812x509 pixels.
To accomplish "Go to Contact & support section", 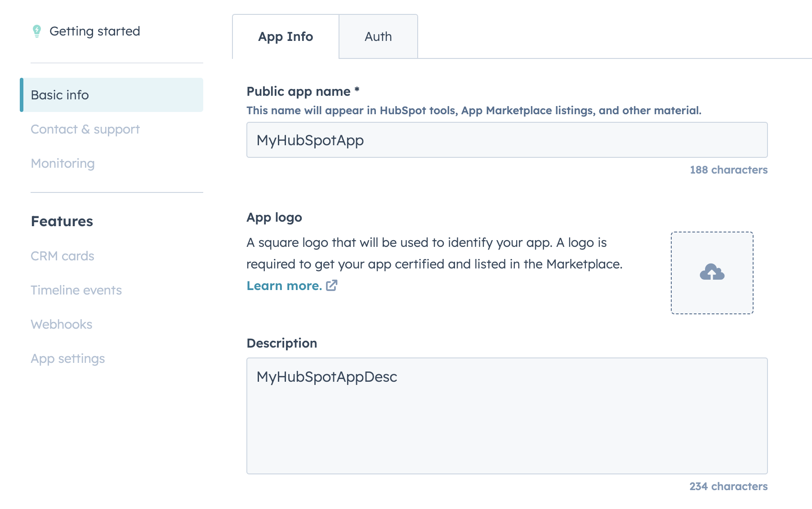I will coord(85,129).
